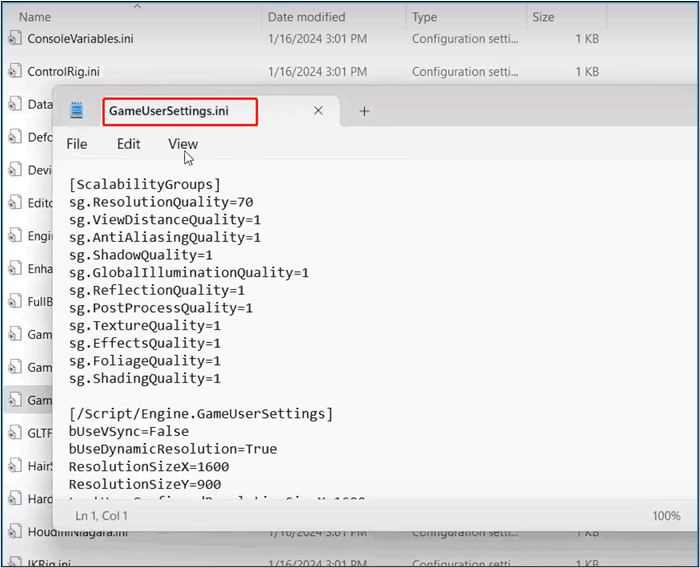Click the Notepad app icon
Image resolution: width=700 pixels, height=568 pixels.
[77, 110]
